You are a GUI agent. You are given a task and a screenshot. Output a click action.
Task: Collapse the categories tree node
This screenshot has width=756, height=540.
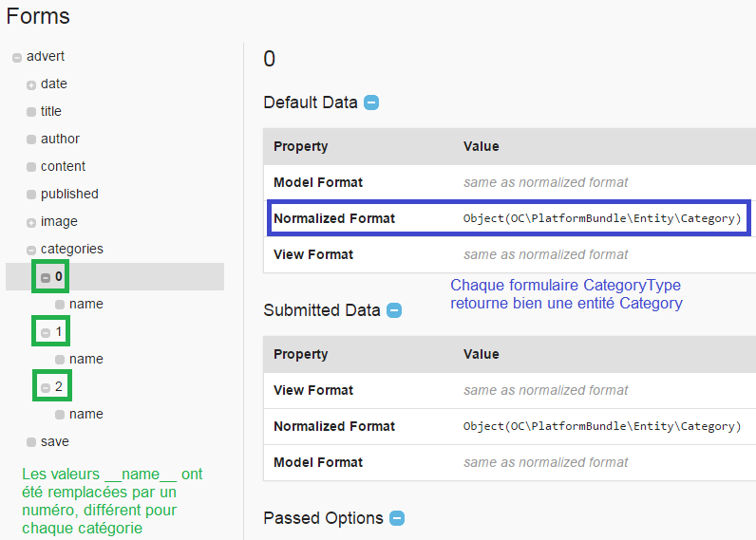pos(31,251)
